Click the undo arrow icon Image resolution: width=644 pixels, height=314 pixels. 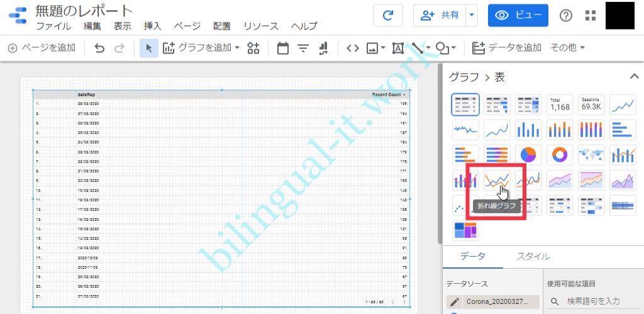(x=99, y=48)
